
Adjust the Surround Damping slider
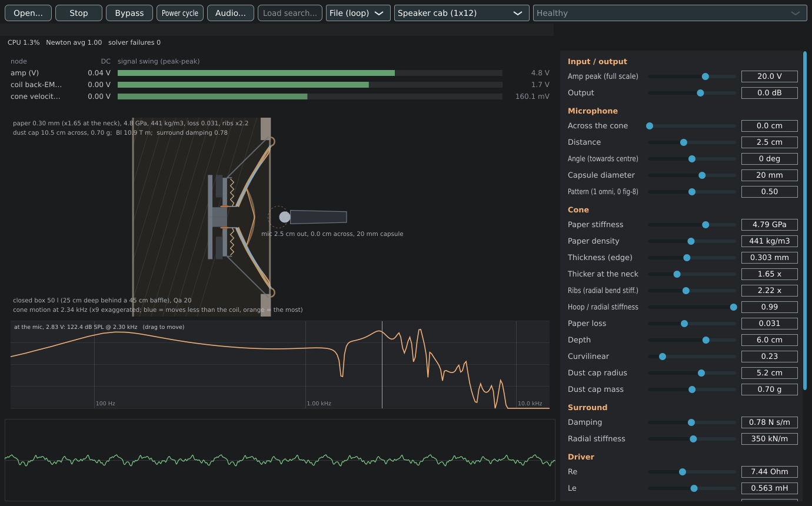click(692, 422)
